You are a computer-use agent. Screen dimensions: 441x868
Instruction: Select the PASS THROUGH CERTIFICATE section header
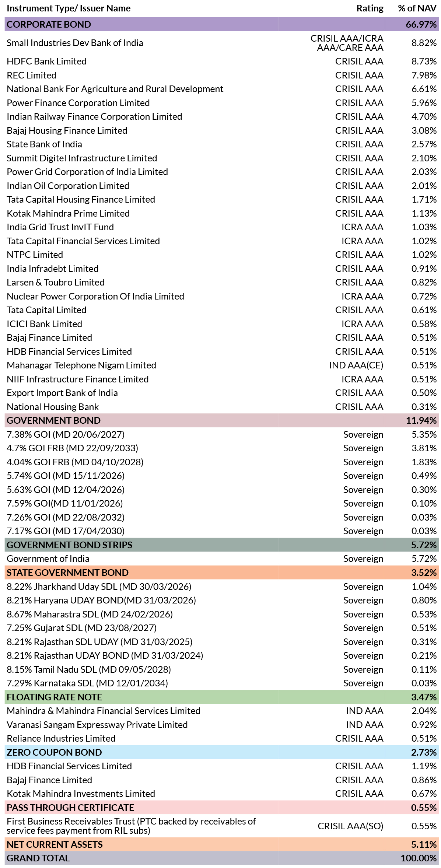pos(70,808)
